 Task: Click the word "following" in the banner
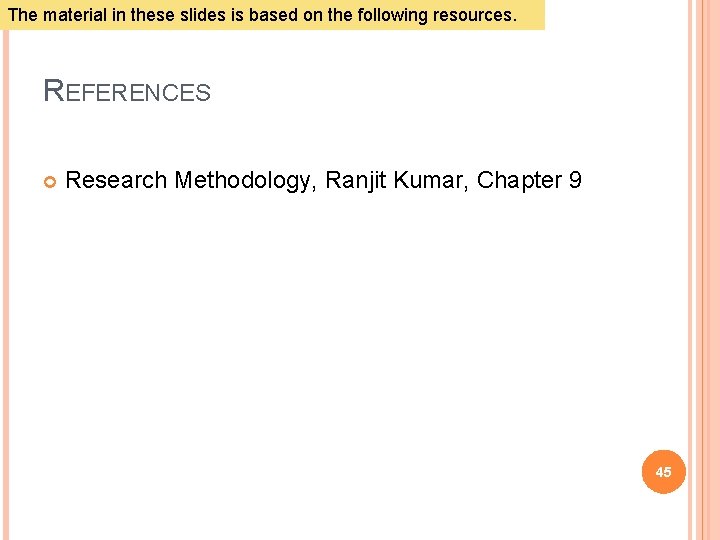385,15
